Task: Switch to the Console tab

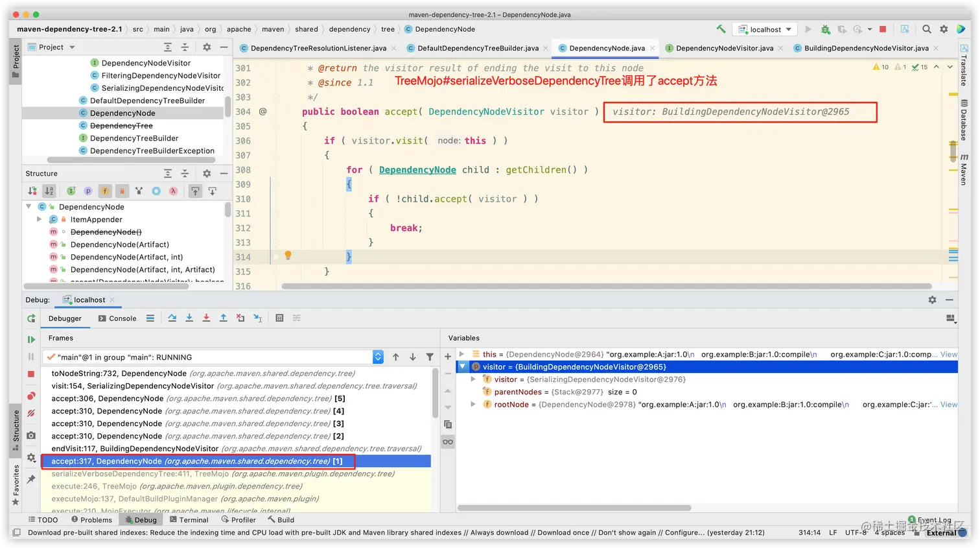Action: [117, 318]
